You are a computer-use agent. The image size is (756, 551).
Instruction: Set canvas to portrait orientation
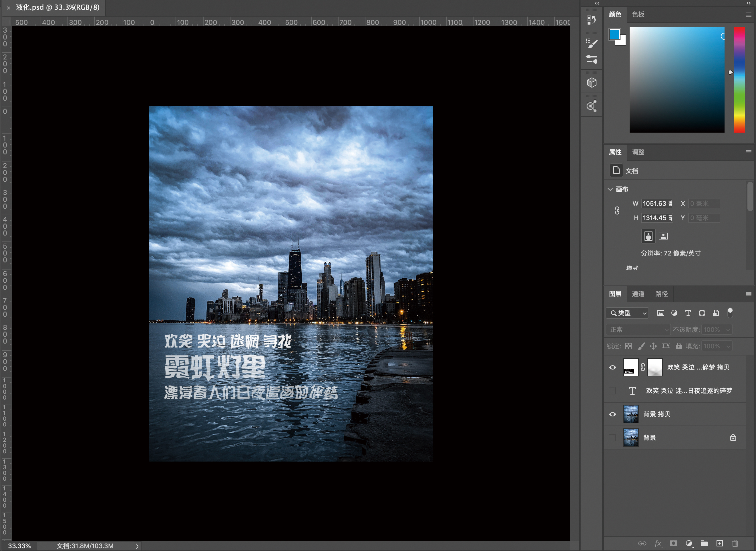pos(648,236)
